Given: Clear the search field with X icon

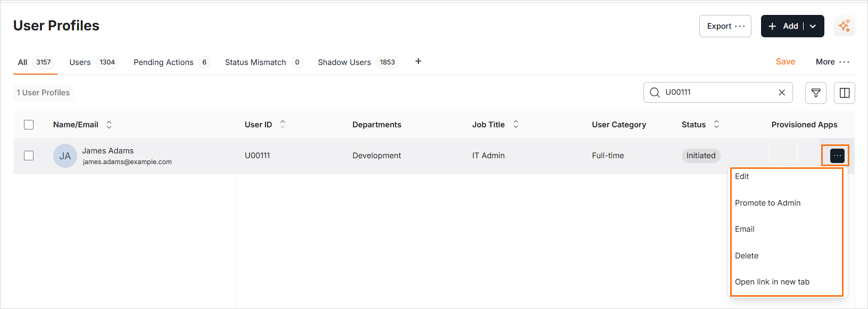Looking at the screenshot, I should point(781,93).
